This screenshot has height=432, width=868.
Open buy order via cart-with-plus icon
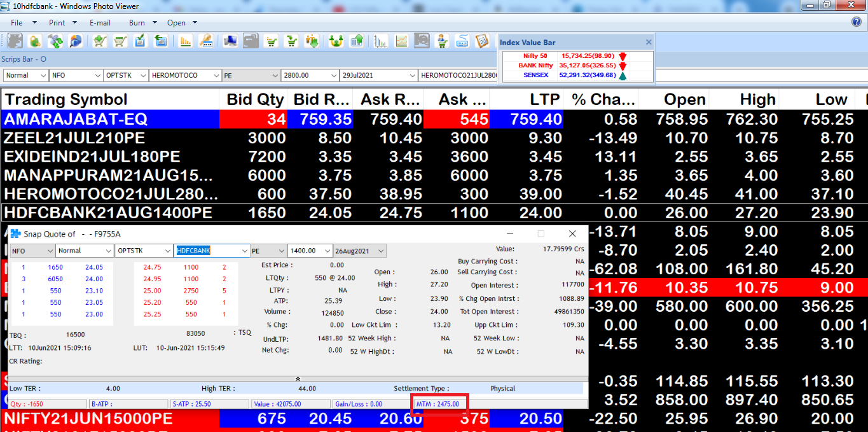(100, 41)
